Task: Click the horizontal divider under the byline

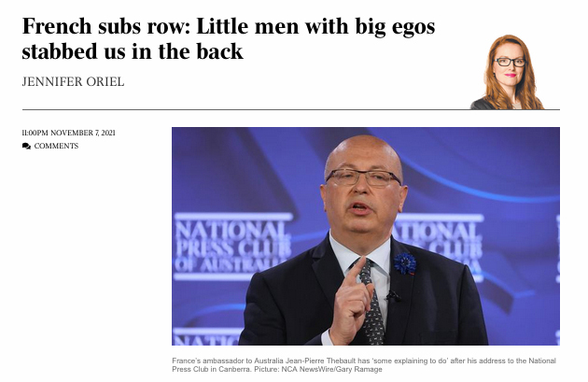Action: [x=291, y=110]
